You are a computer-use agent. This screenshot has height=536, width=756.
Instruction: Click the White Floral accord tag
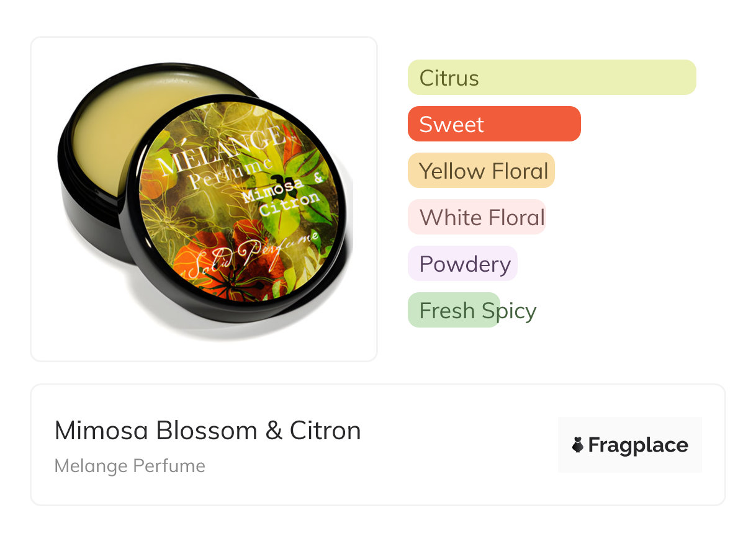[x=477, y=217]
